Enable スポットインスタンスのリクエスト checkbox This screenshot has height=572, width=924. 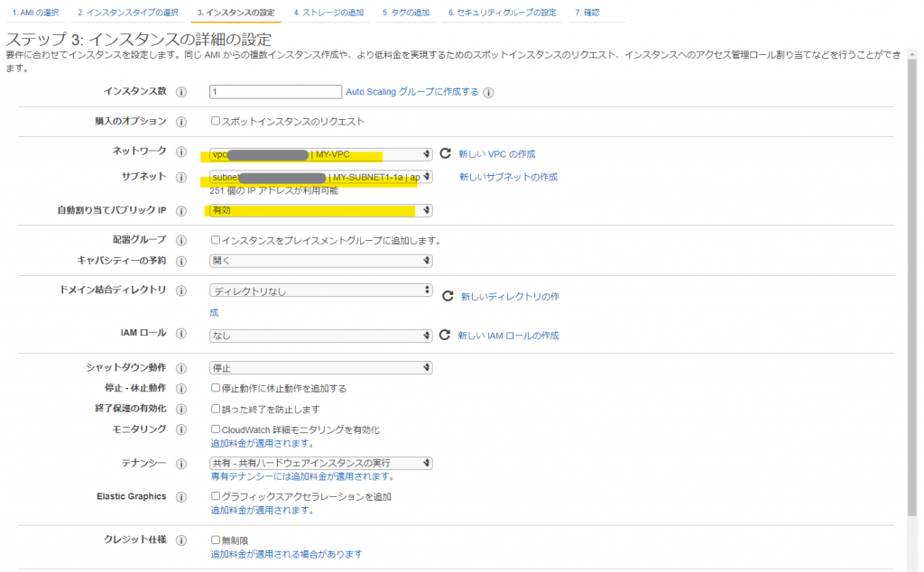(x=216, y=121)
